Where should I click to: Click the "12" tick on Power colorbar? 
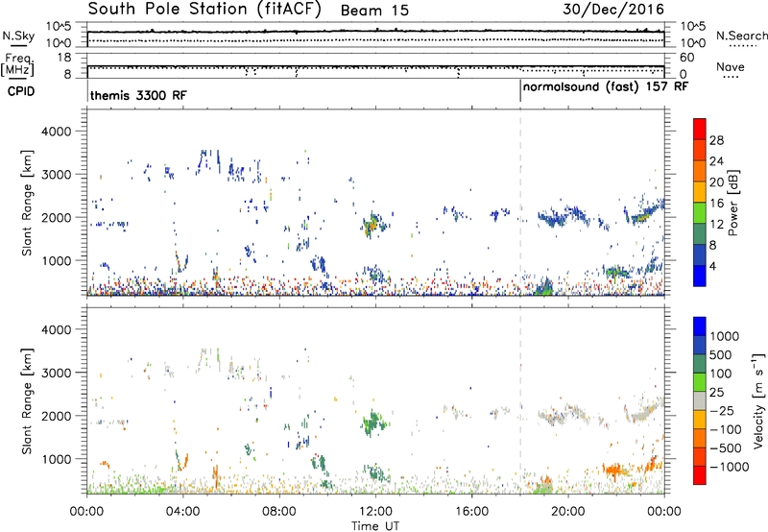[x=716, y=224]
